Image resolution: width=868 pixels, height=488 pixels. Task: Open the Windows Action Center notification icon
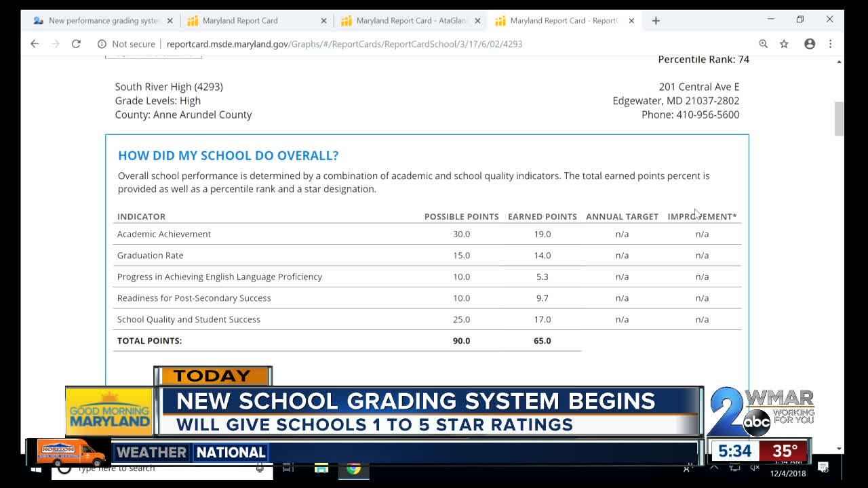click(x=823, y=467)
